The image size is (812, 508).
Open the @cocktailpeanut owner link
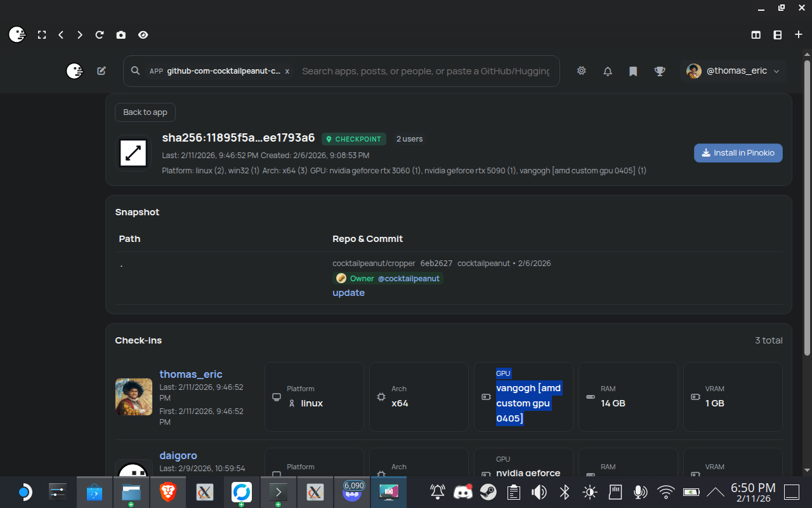[409, 278]
